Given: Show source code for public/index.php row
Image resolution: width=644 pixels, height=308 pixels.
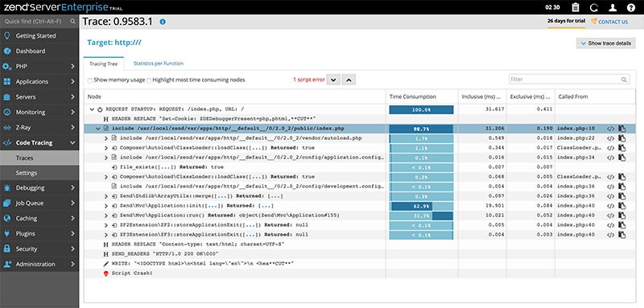Looking at the screenshot, I should click(611, 129).
